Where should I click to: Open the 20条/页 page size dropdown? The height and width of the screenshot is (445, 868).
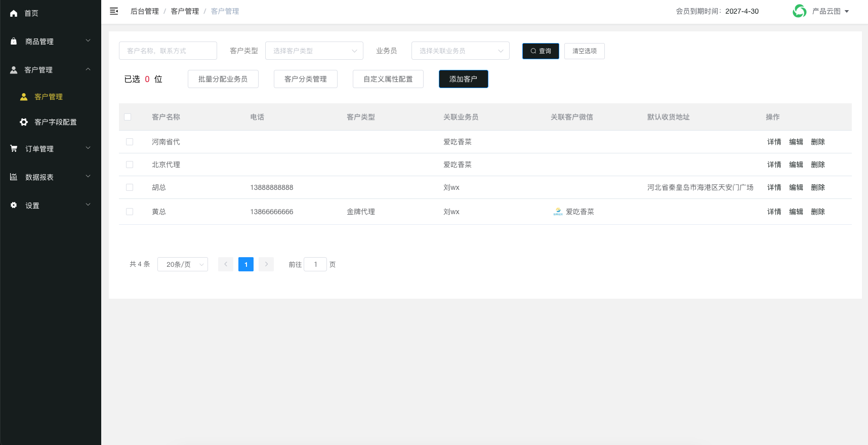[x=183, y=264]
